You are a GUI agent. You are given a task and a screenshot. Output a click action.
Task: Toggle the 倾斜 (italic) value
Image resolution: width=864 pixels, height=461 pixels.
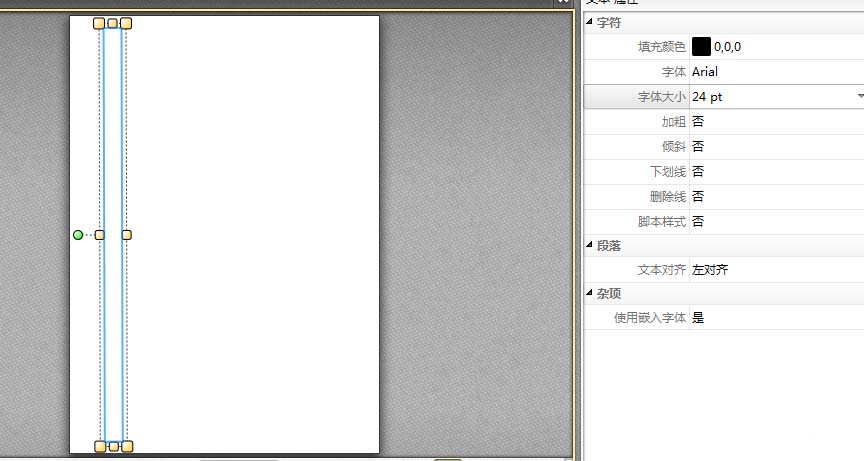[x=698, y=146]
